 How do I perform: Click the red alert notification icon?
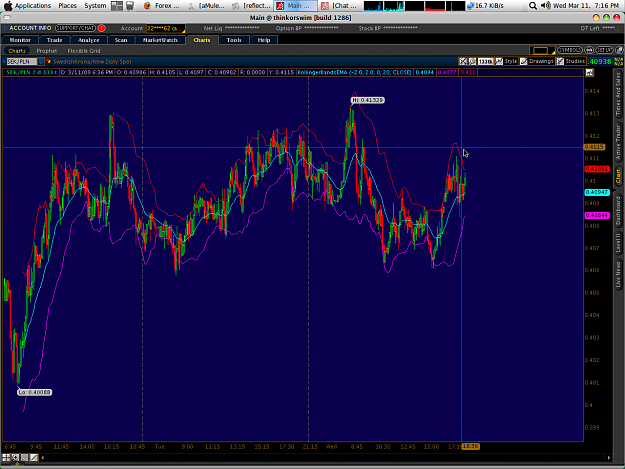(x=102, y=28)
